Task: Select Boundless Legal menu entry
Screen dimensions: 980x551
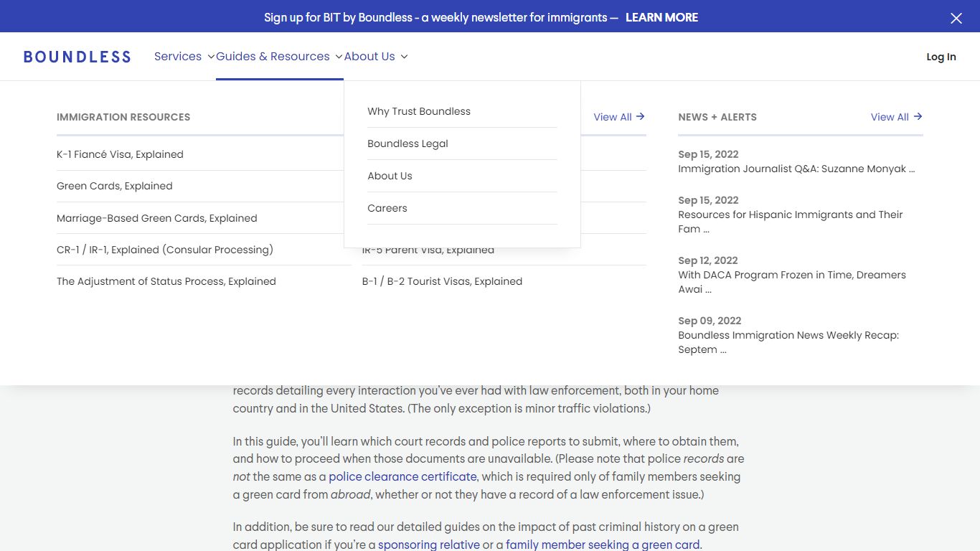Action: (x=407, y=143)
